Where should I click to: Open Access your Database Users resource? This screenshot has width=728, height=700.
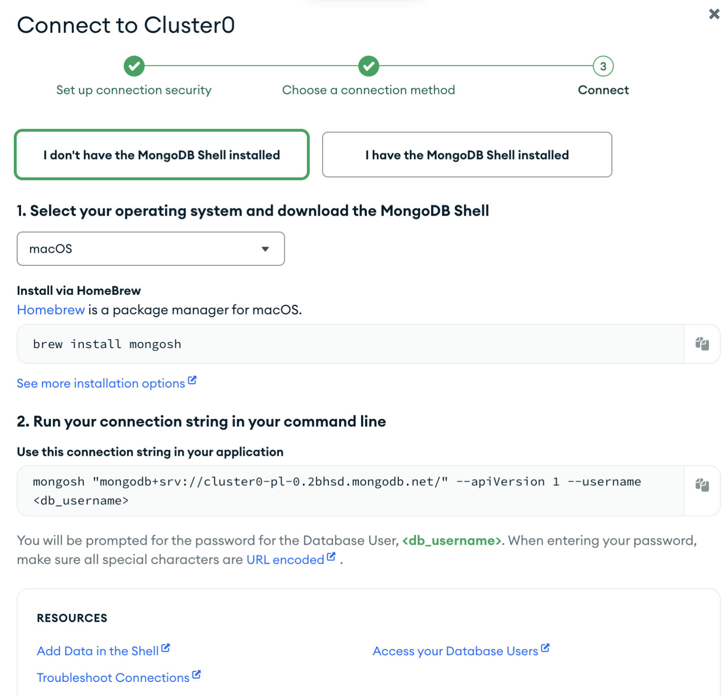tap(455, 651)
